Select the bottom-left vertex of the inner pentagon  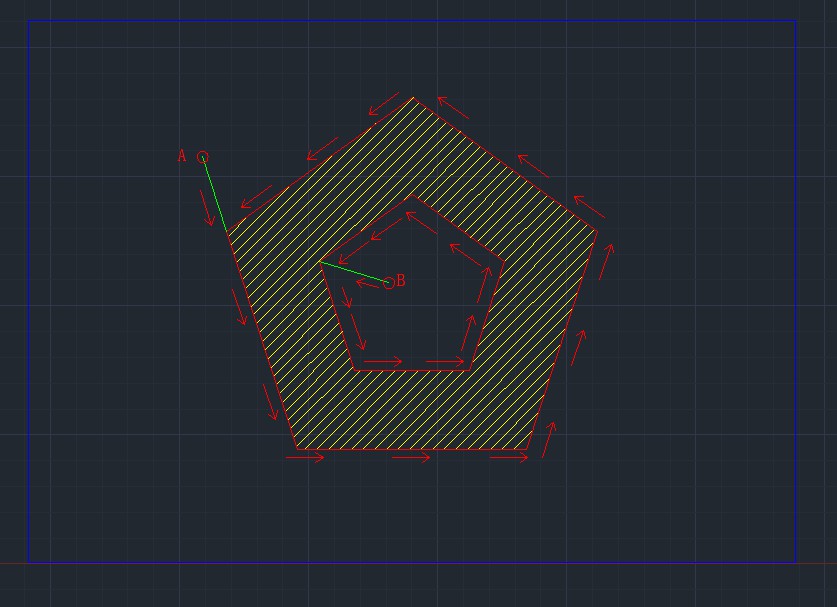354,370
